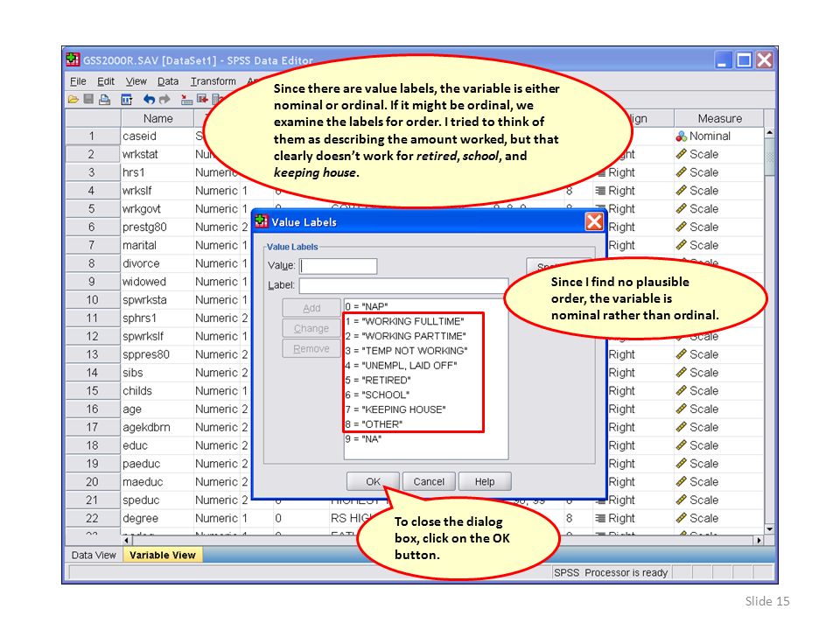Image resolution: width=840 pixels, height=630 pixels.
Task: Open the Dialog Recall toolbar icon
Action: [126, 99]
